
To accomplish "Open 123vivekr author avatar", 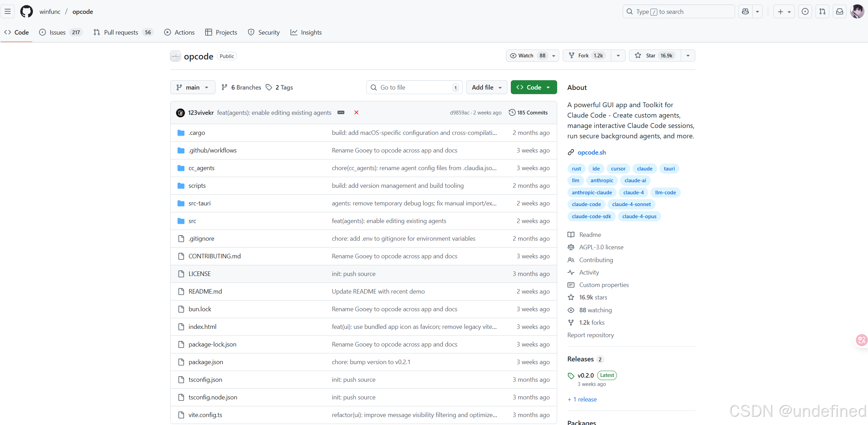I will pyautogui.click(x=180, y=113).
